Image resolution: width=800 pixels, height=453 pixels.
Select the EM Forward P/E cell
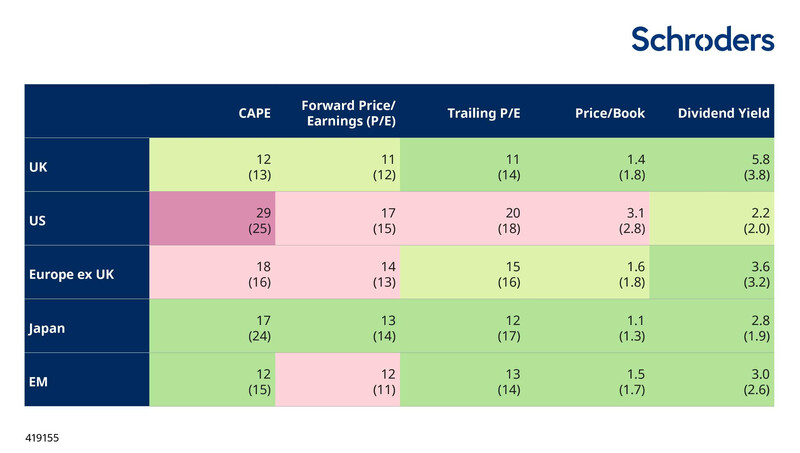[336, 380]
